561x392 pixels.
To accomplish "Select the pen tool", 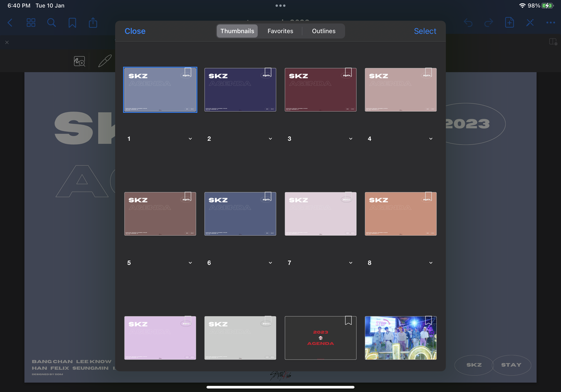I will 105,61.
